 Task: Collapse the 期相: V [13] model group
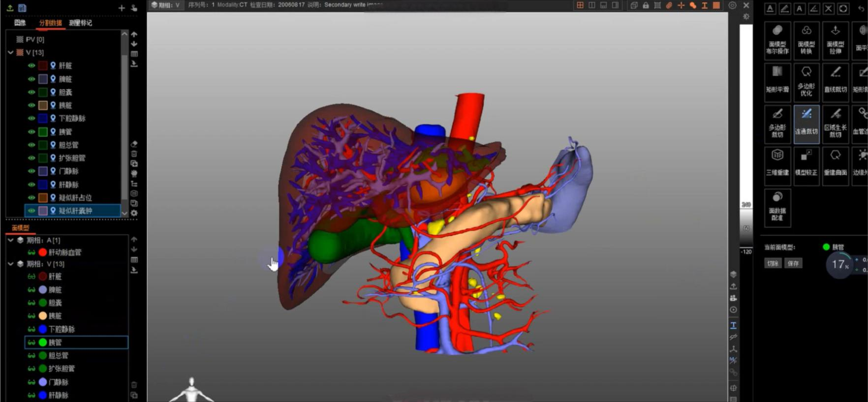click(x=11, y=264)
